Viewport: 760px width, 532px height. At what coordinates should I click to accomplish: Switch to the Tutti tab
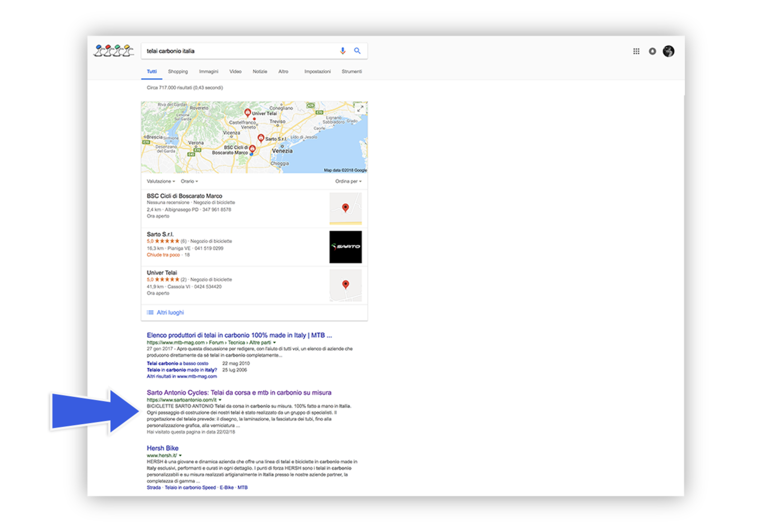tap(152, 72)
